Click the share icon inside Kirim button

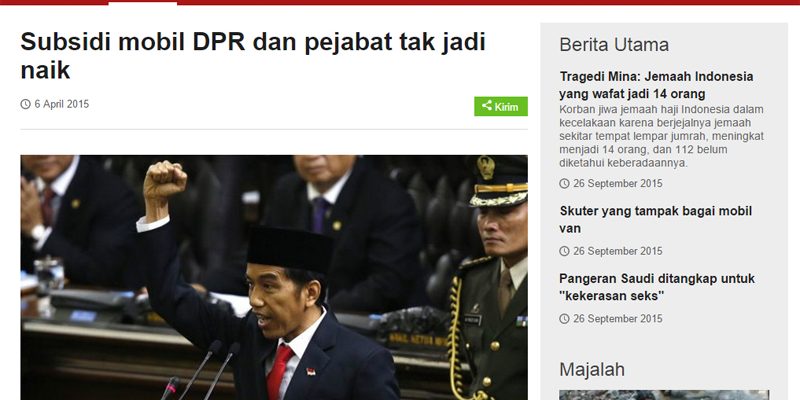487,106
